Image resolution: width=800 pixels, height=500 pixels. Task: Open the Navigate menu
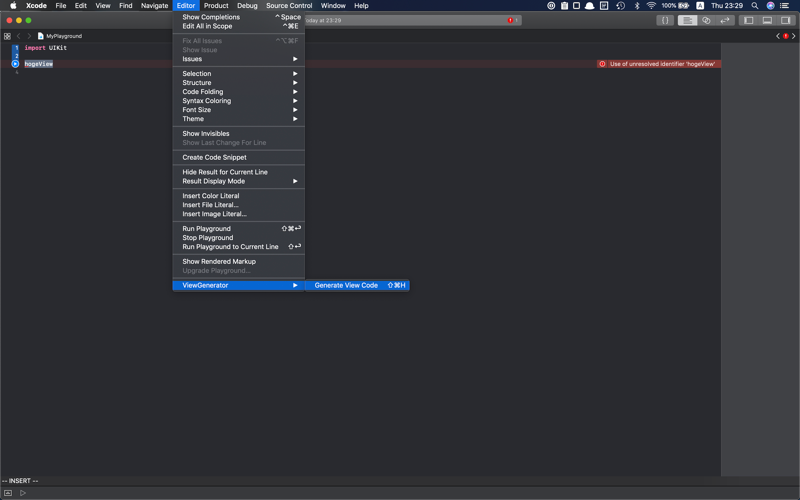[154, 6]
